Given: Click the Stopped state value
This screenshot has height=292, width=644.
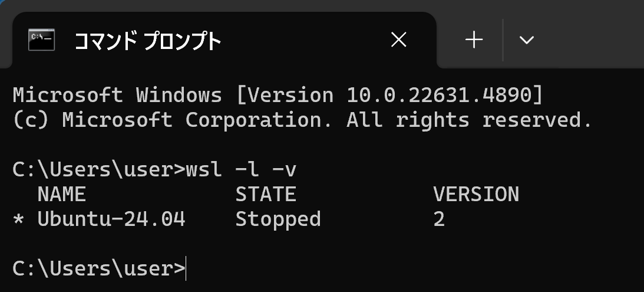Looking at the screenshot, I should tap(278, 219).
